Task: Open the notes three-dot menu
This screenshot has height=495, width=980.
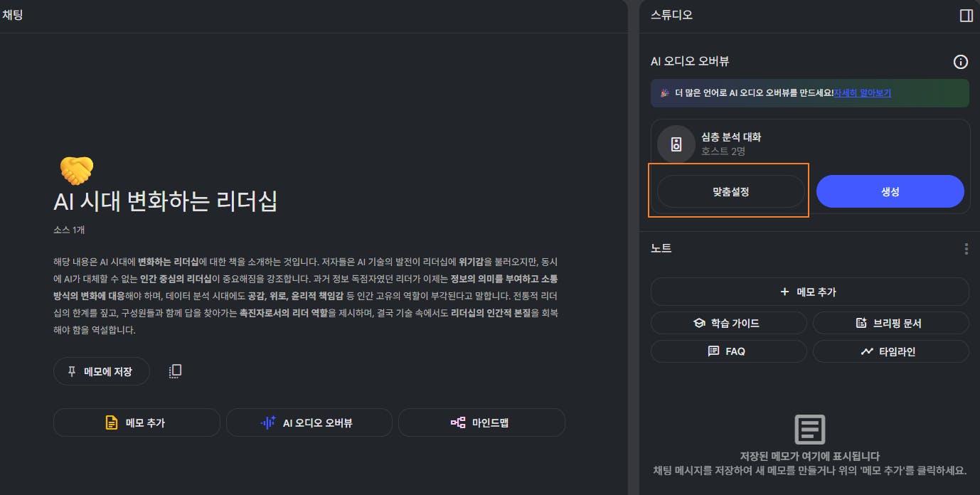Action: (966, 249)
